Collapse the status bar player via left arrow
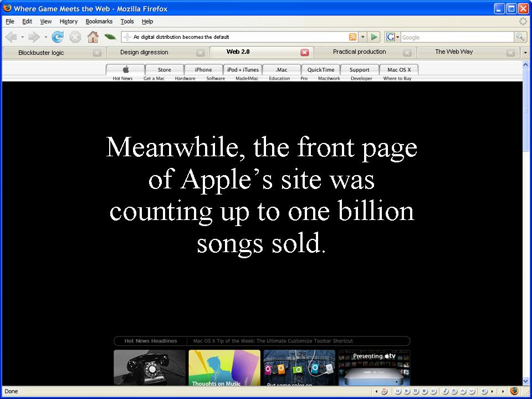Viewport: 532px width, 399px height. 376,391
